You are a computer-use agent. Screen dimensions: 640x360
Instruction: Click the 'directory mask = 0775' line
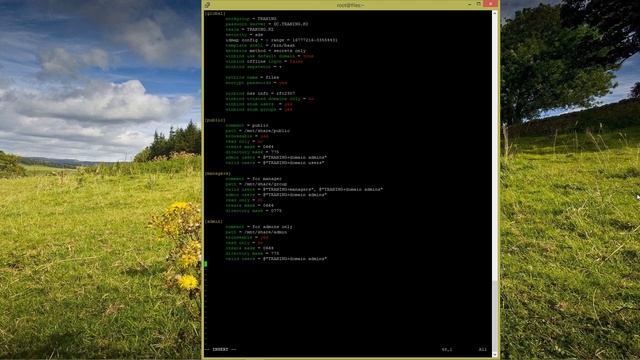click(x=253, y=211)
